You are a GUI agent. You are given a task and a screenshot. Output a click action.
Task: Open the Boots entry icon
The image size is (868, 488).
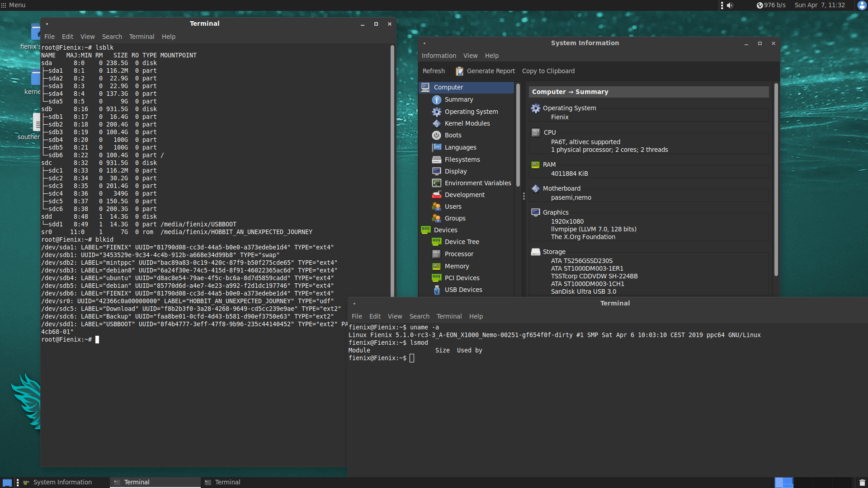click(x=436, y=135)
